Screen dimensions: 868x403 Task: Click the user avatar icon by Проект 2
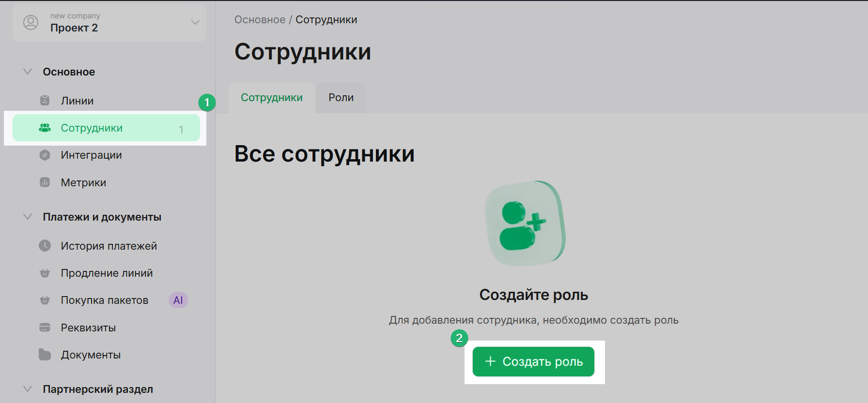(31, 23)
